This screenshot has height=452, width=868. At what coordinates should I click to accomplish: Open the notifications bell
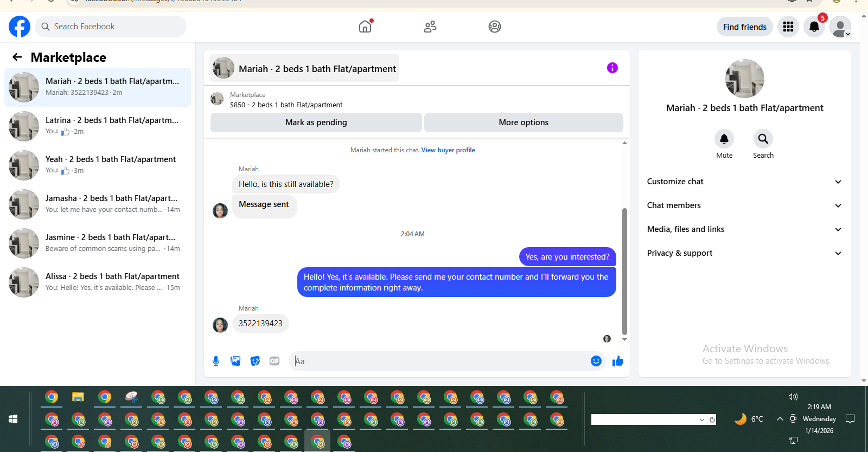tap(814, 27)
